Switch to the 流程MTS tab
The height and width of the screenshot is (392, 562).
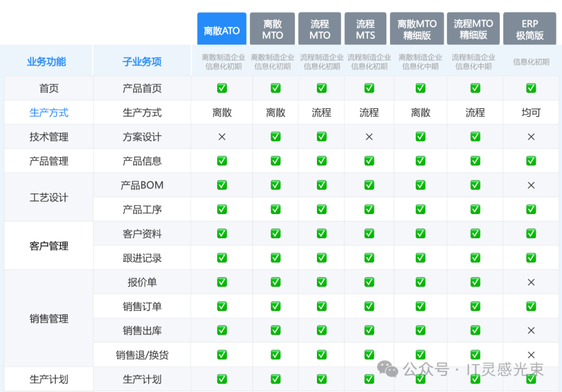click(365, 29)
